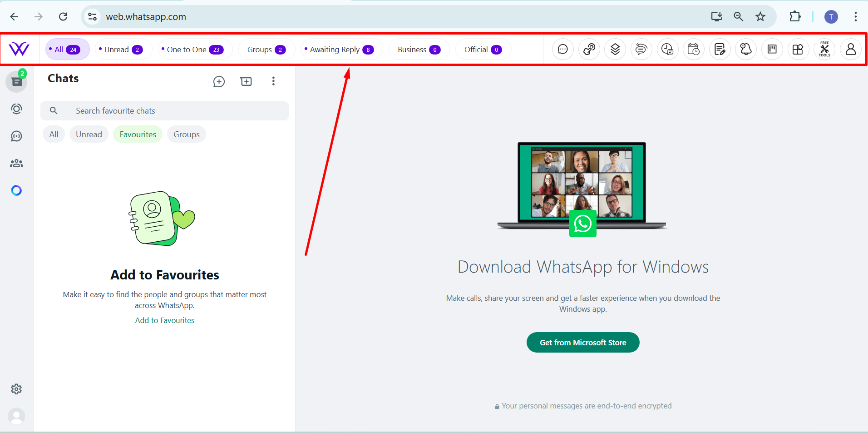Click the install app icon in address bar

(x=717, y=17)
